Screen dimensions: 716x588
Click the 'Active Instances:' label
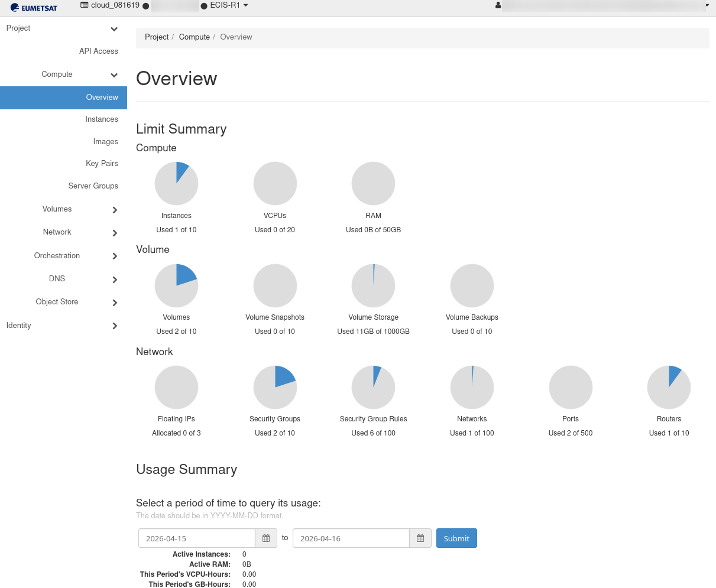[202, 554]
